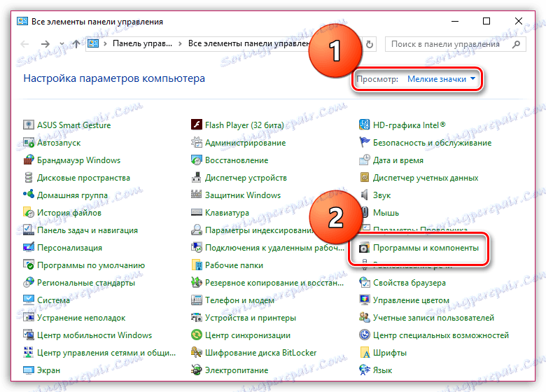
Task: Click the window title bar control panel icon
Action: point(22,21)
